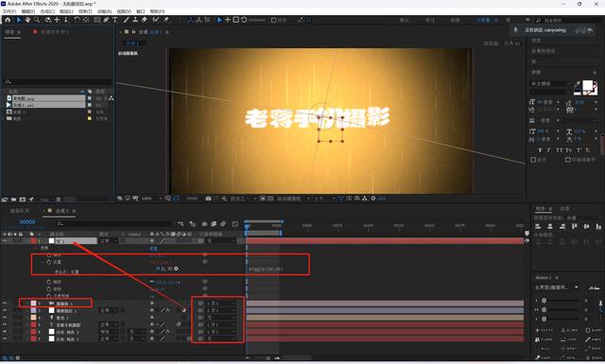The width and height of the screenshot is (605, 364).
Task: Collapse the position property expander on layer 1
Action: coord(43,262)
